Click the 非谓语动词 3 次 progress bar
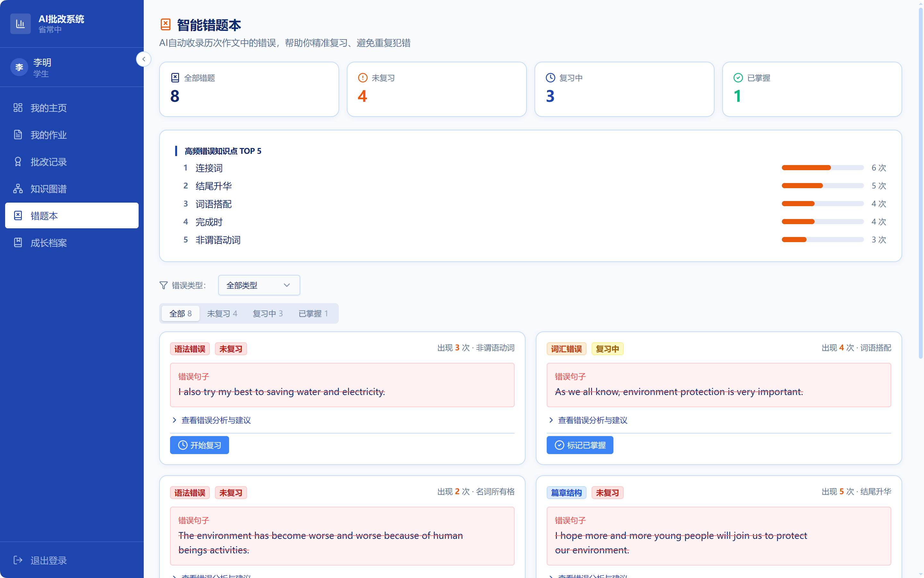924x578 pixels. point(823,239)
